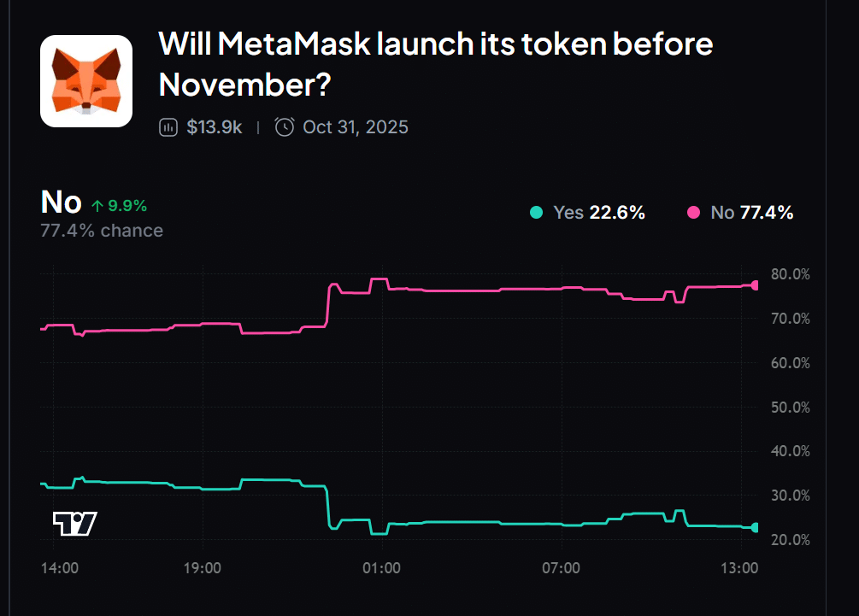This screenshot has height=616, width=859.
Task: Click the large No outcome heading
Action: (x=62, y=202)
